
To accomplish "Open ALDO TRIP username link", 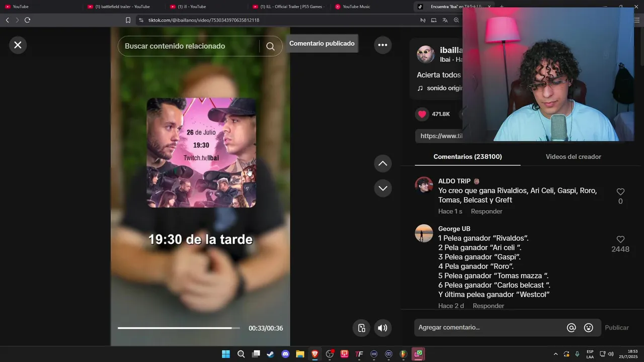I will 454,182.
